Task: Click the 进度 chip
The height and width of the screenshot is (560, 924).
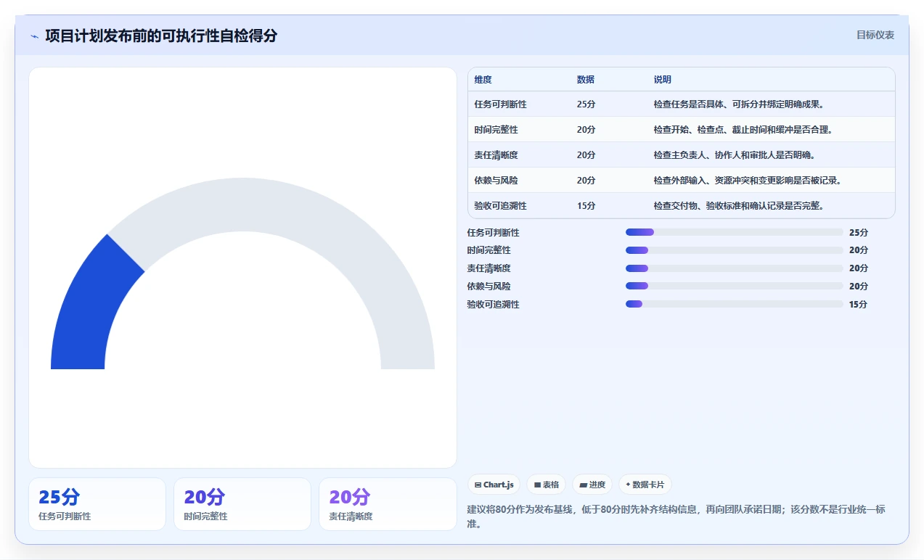Action: pyautogui.click(x=592, y=485)
